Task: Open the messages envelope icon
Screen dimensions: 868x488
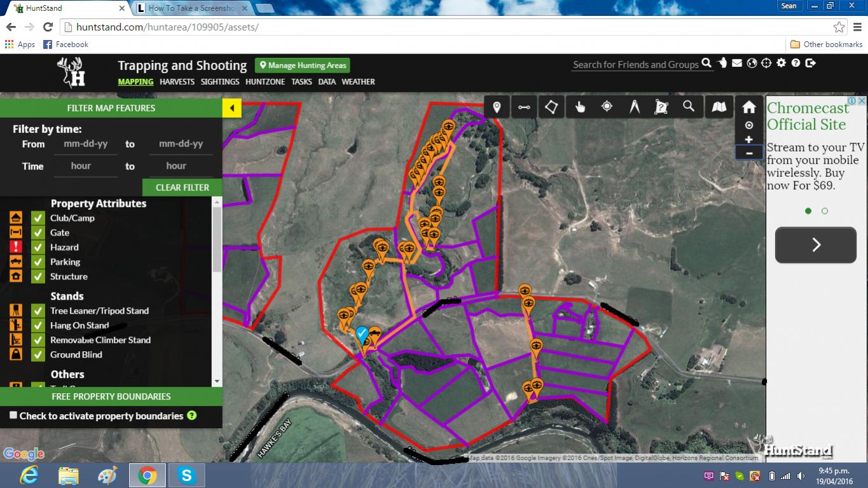Action: (737, 63)
